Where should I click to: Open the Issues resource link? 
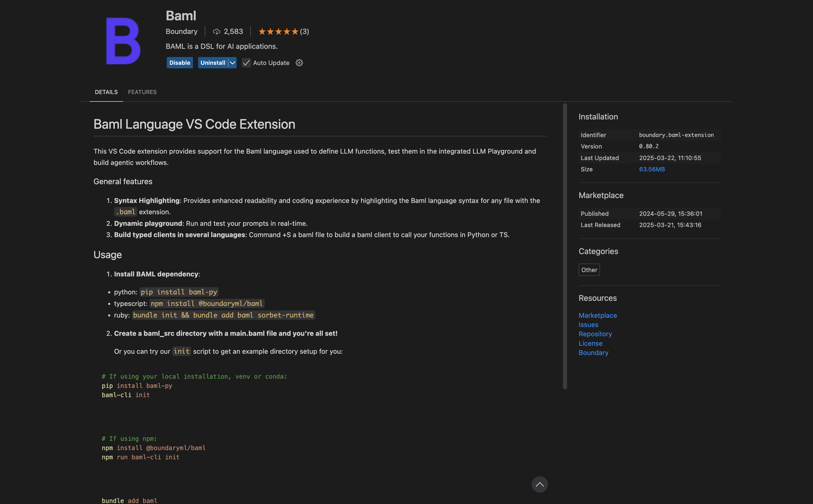588,325
